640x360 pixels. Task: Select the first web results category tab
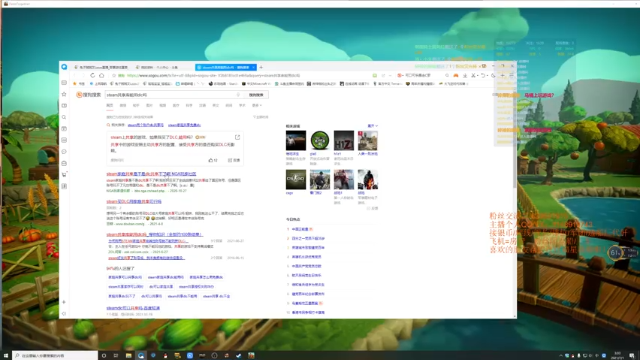click(109, 105)
